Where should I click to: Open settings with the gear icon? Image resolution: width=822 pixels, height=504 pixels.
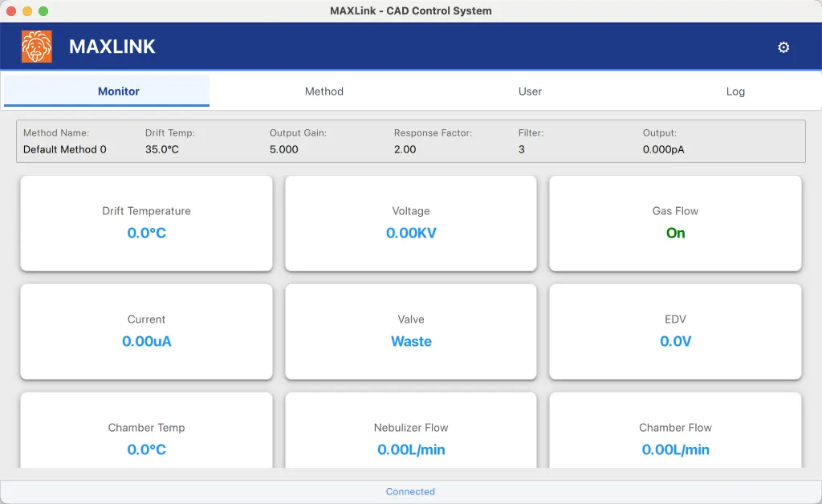pyautogui.click(x=783, y=47)
